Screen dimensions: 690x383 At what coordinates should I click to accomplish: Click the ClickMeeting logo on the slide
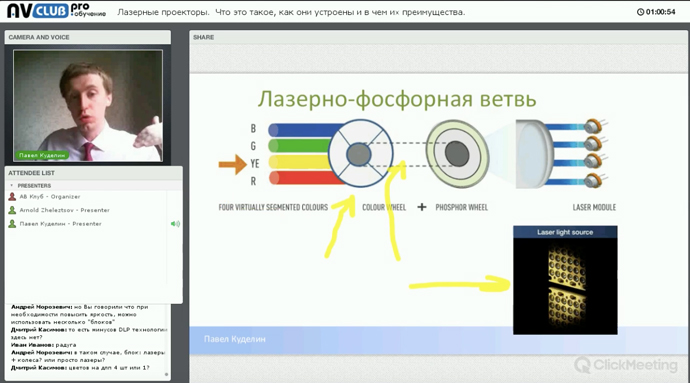point(626,365)
